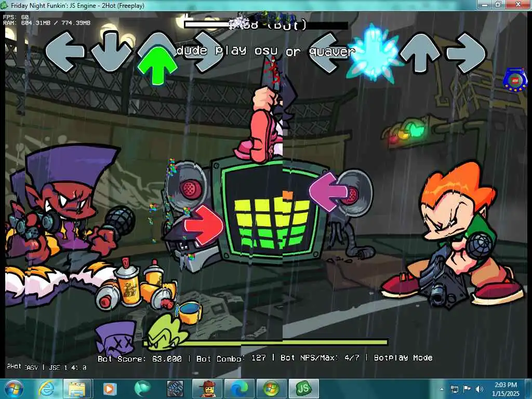Click the player's gray right arrow receptor
The image size is (532, 399).
pos(467,52)
